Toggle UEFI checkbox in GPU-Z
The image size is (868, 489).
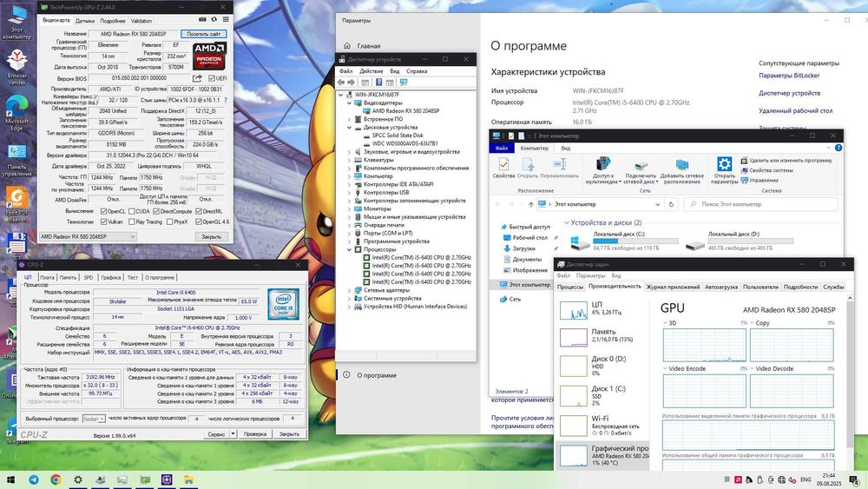click(x=212, y=79)
